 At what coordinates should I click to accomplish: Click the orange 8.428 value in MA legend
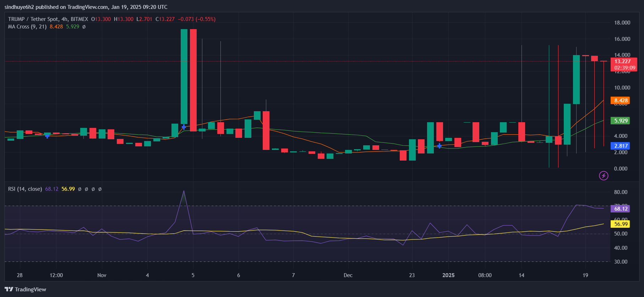click(x=56, y=27)
